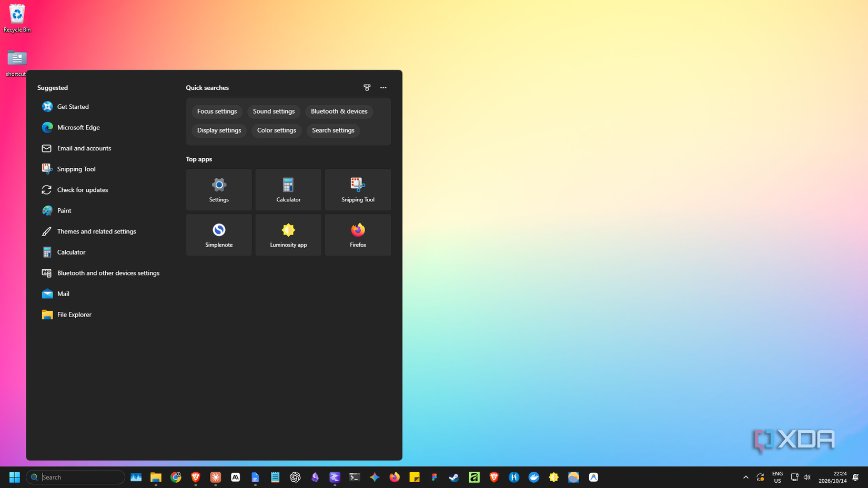
Task: Click the Windows Start button
Action: 14,477
